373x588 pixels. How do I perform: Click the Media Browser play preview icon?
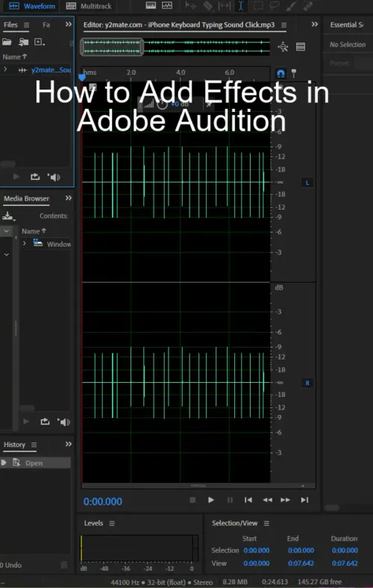pyautogui.click(x=26, y=422)
